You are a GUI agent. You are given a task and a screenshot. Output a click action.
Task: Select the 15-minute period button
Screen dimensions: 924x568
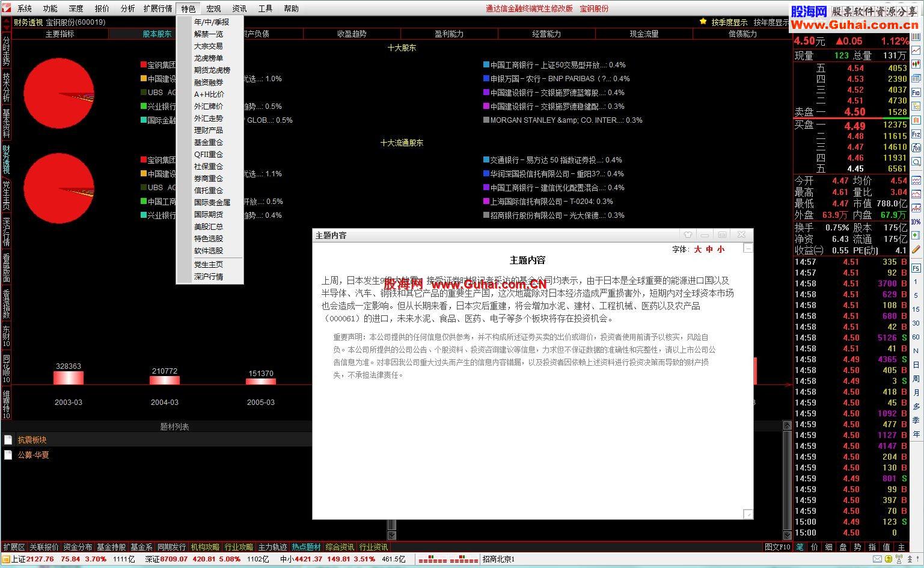pos(916,309)
